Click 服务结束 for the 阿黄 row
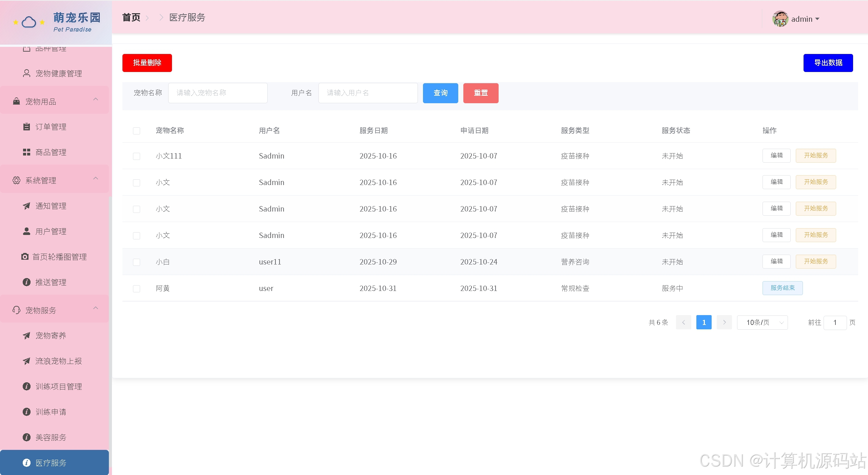The width and height of the screenshot is (868, 475). pyautogui.click(x=783, y=288)
